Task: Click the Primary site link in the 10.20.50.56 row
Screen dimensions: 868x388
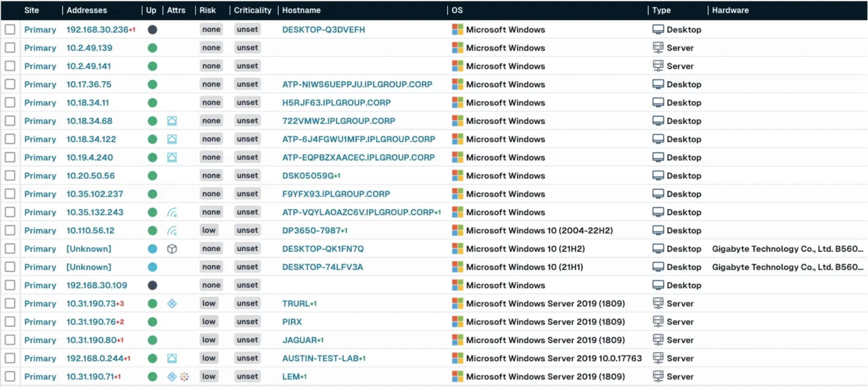Action: [40, 176]
